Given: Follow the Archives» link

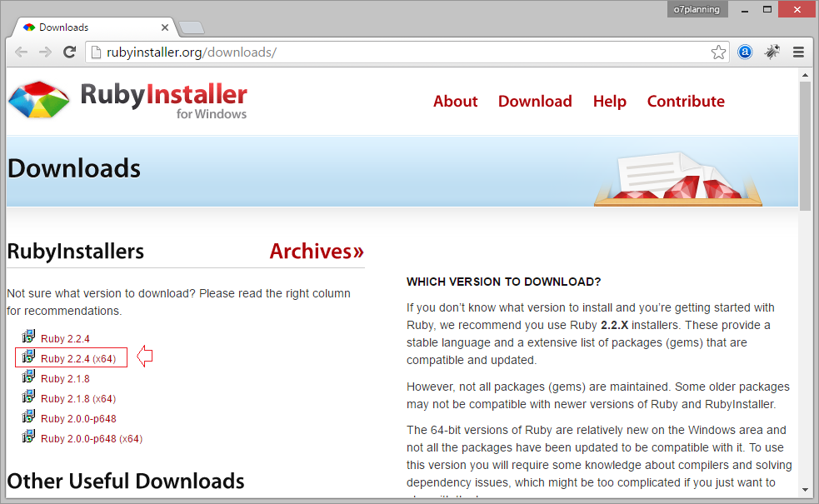Looking at the screenshot, I should pos(317,252).
